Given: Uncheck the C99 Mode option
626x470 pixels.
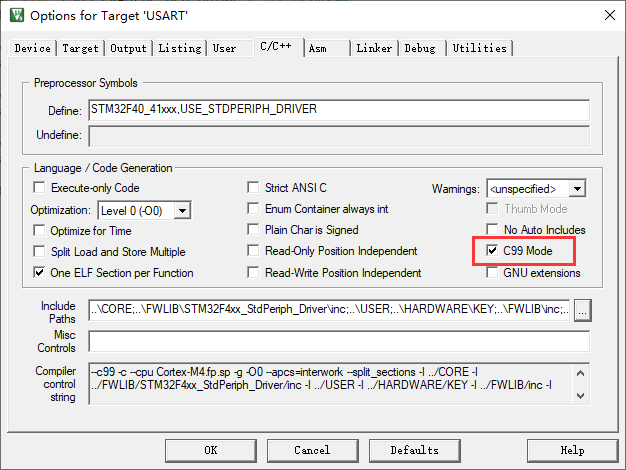Looking at the screenshot, I should [493, 251].
